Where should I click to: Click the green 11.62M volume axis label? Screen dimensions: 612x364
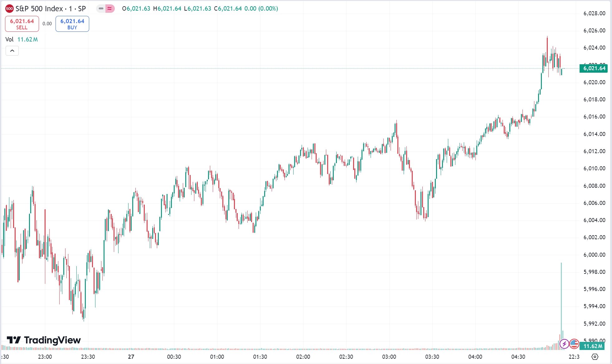tap(592, 346)
